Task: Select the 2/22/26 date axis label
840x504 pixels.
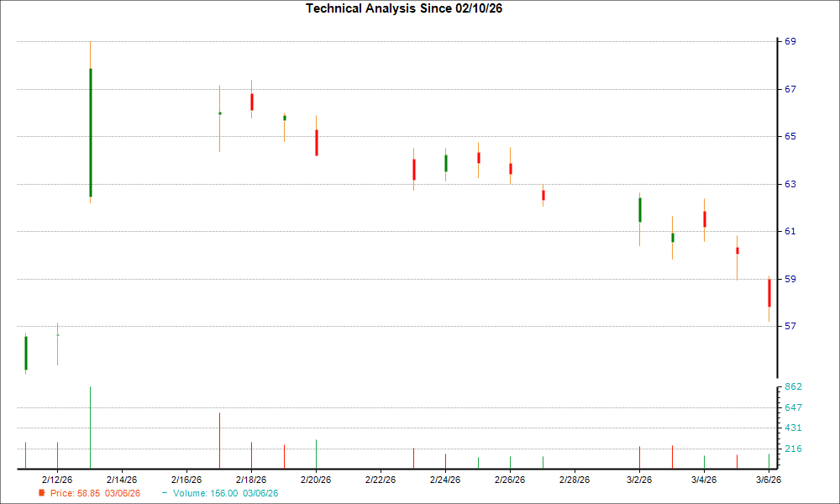Action: click(x=381, y=477)
